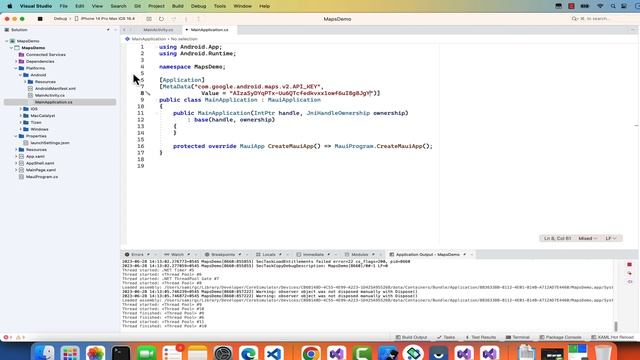The height and width of the screenshot is (360, 640).
Task: Expand the Android Resources folder
Action: click(x=25, y=82)
